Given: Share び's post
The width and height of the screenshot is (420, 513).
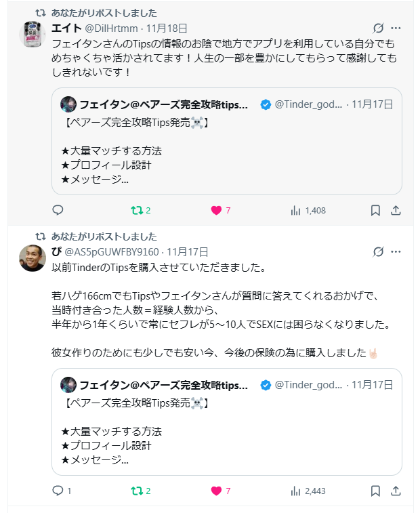Looking at the screenshot, I should pos(396,491).
